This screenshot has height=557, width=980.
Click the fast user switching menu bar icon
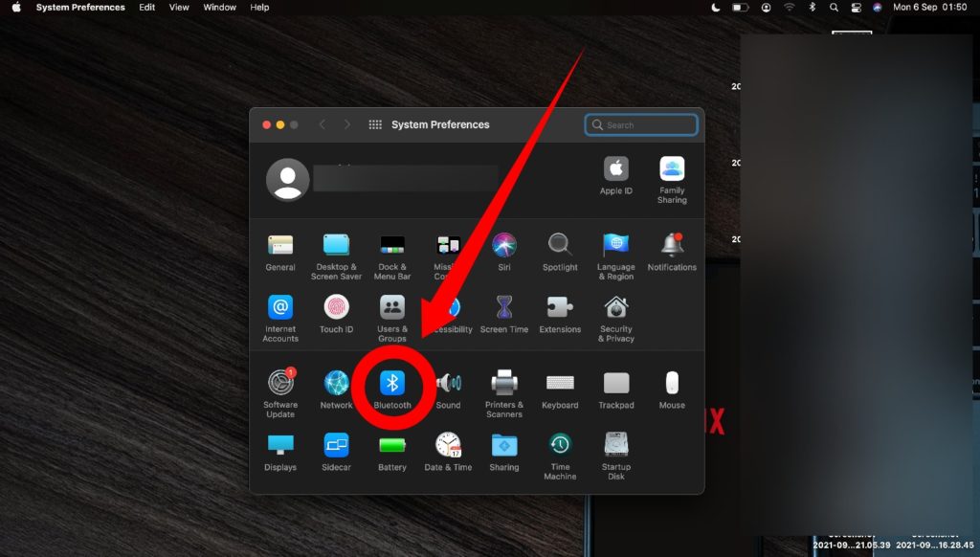tap(766, 8)
